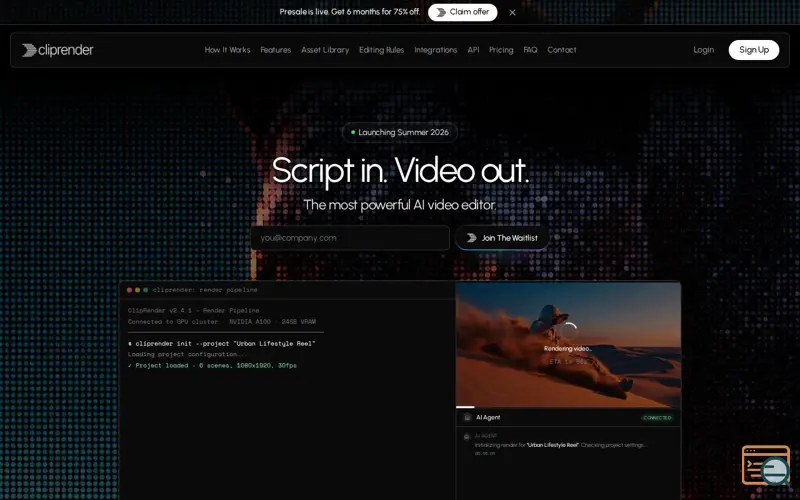800x500 pixels.
Task: Click 'Project loaded' terminal output line
Action: coord(212,365)
